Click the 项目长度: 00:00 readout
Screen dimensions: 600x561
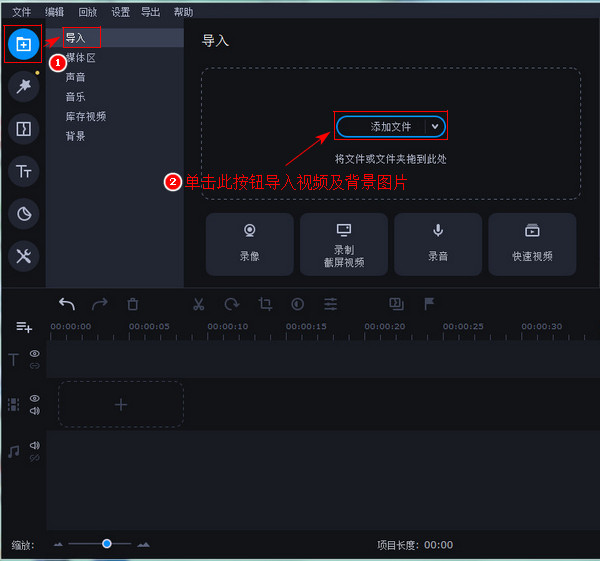point(415,545)
